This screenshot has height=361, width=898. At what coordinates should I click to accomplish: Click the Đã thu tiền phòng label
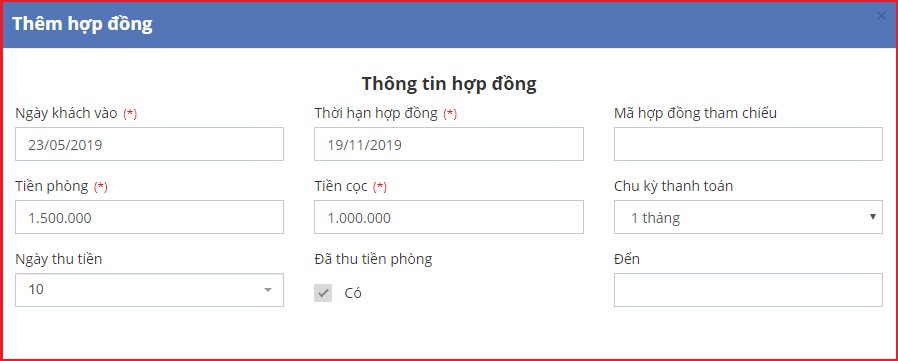[373, 259]
